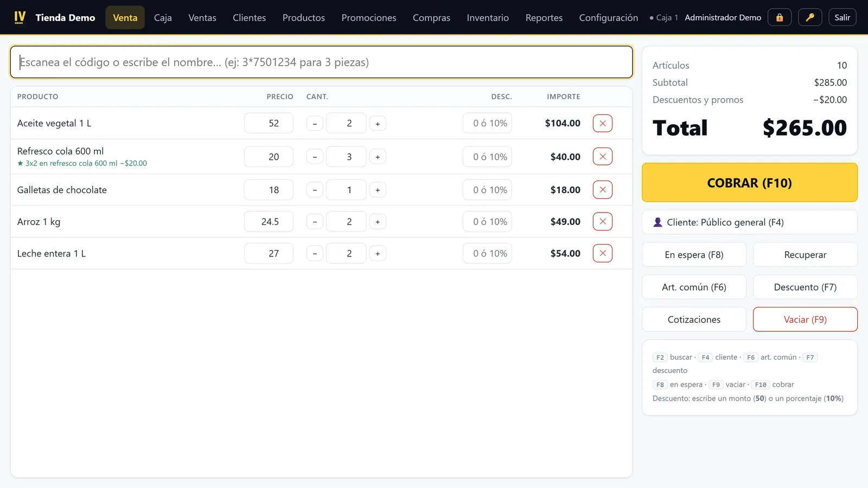Click Salir to log out
The image size is (868, 488).
tap(843, 17)
